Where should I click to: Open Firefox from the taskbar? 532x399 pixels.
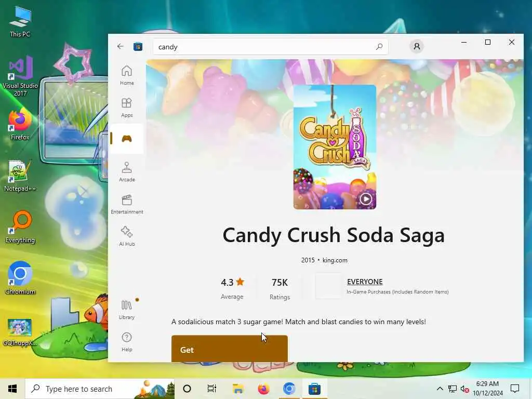point(263,389)
